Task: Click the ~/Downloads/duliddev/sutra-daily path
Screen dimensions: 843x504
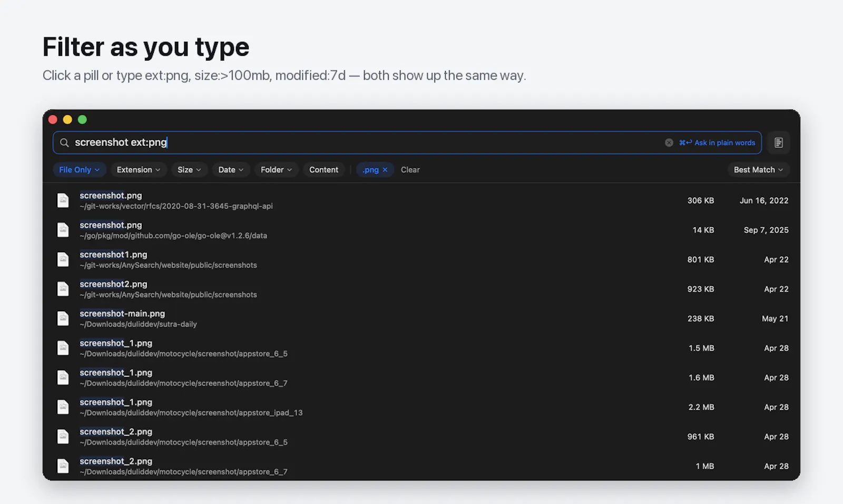Action: pos(138,324)
